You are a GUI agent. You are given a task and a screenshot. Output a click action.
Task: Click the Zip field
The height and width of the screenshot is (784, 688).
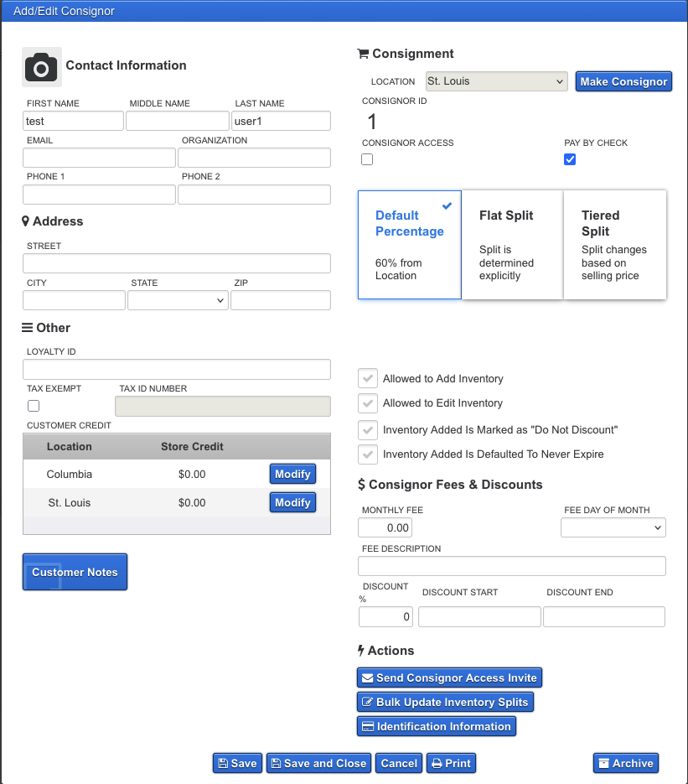tap(281, 300)
